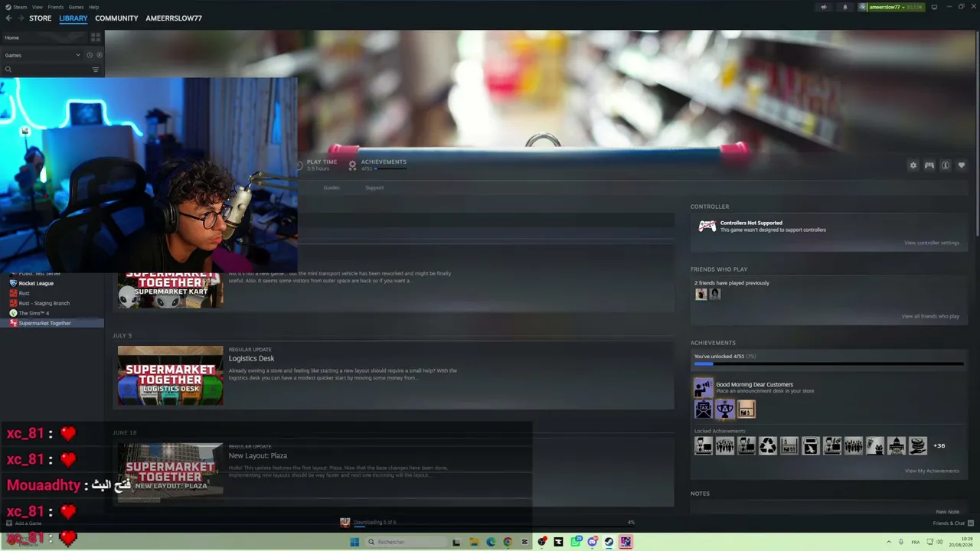The image size is (980, 551).
Task: Open the Games menu
Action: [x=76, y=7]
